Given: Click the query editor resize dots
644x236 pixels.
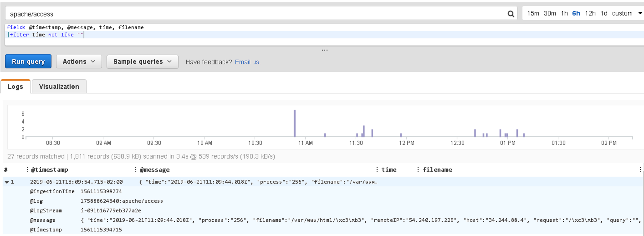Looking at the screenshot, I should coord(325,50).
